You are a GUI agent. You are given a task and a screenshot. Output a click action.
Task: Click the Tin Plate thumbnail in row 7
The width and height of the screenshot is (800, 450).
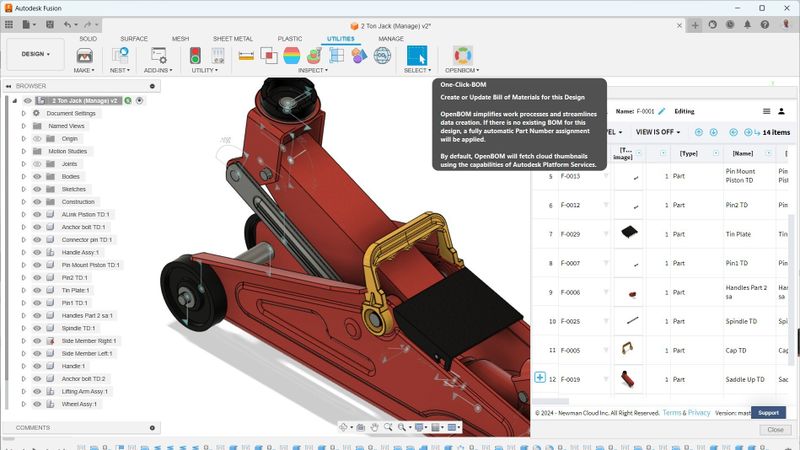629,232
